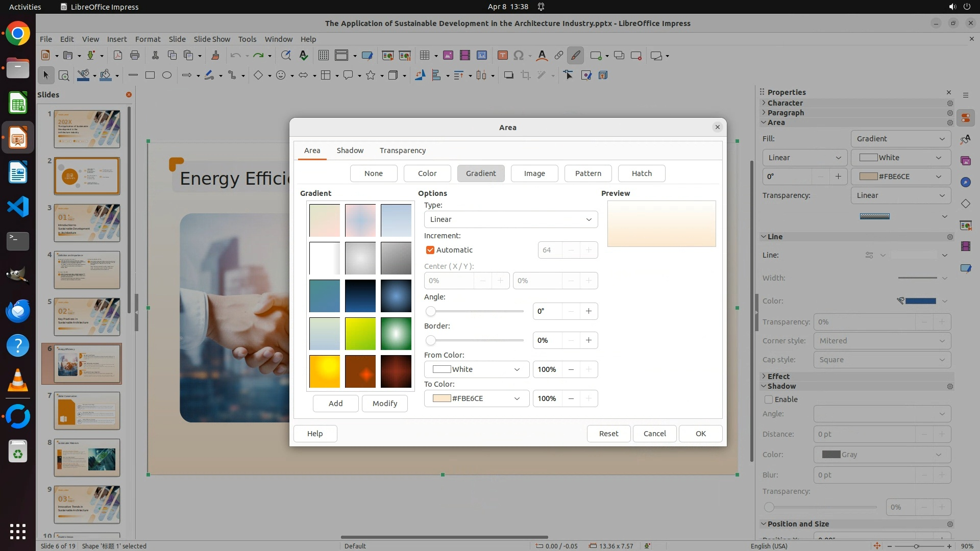Viewport: 980px width, 551px height.
Task: Click the Crop Image toolbar icon
Action: (525, 75)
